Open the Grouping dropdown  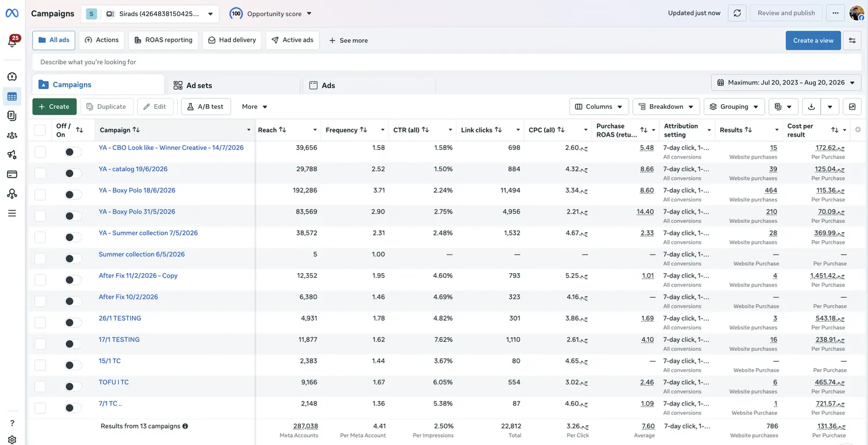tap(734, 106)
